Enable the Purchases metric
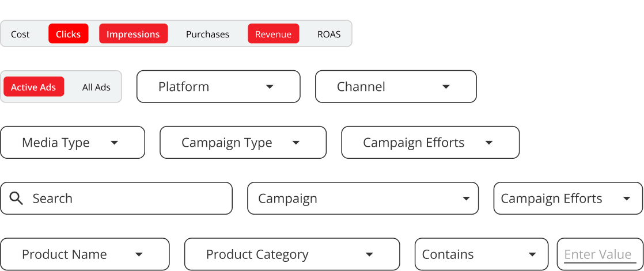Screen dimensions: 644x271 [207, 34]
